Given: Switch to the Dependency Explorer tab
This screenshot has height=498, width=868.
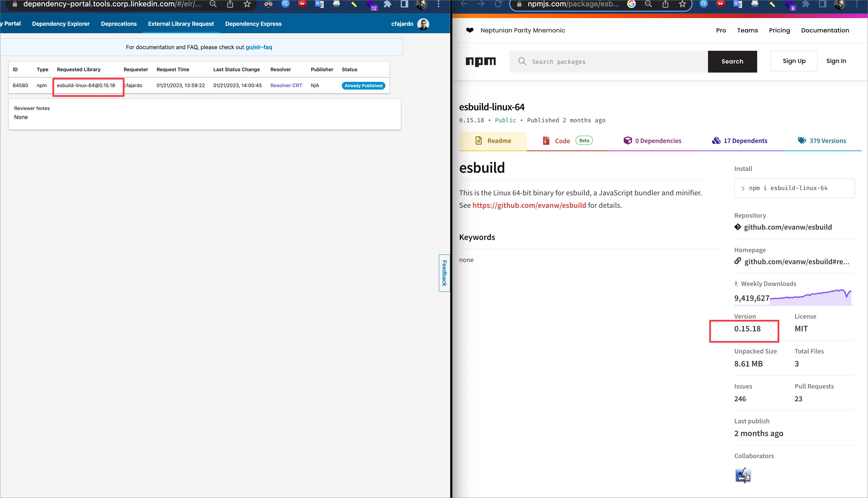Looking at the screenshot, I should pyautogui.click(x=61, y=24).
